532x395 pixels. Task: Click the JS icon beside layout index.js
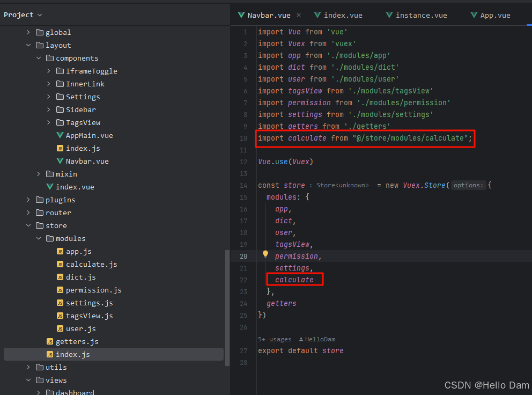(60, 149)
